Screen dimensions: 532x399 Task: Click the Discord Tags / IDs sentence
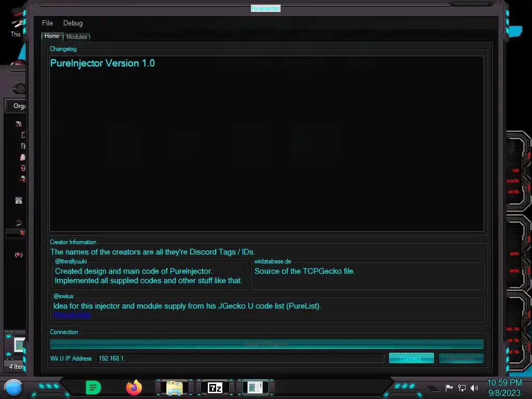click(x=153, y=252)
